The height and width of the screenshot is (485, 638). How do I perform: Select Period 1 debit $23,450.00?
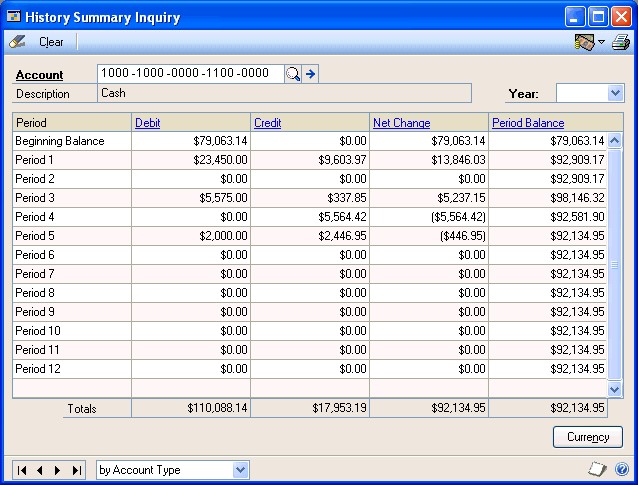(x=220, y=160)
